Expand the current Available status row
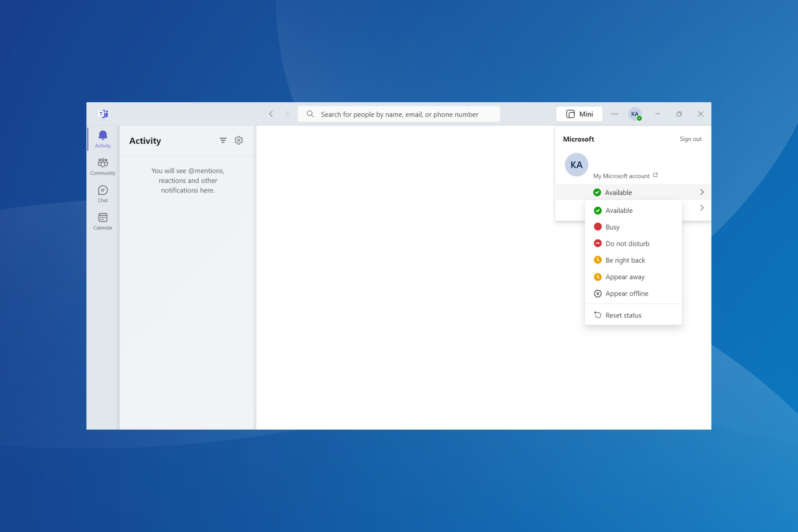The image size is (798, 532). [x=633, y=192]
